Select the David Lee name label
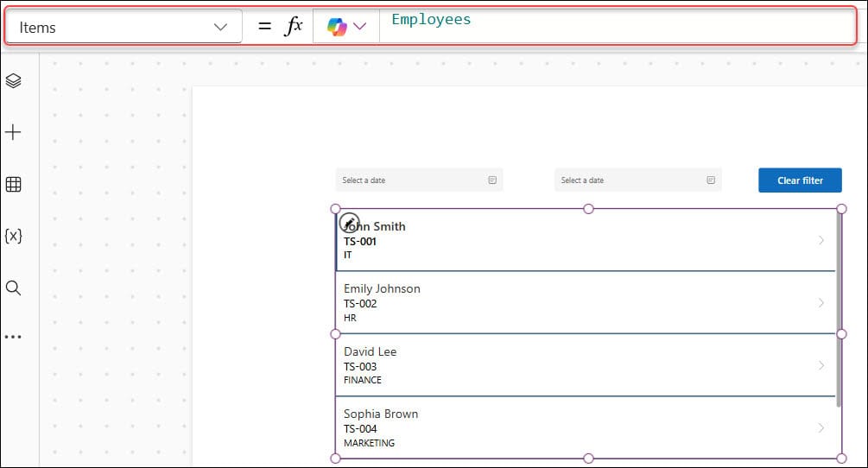 coord(370,351)
